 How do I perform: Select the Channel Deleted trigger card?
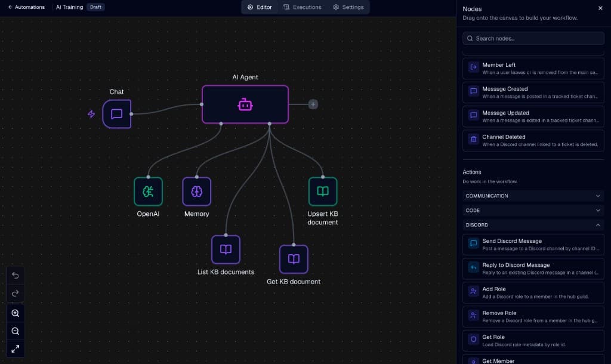[x=533, y=140]
